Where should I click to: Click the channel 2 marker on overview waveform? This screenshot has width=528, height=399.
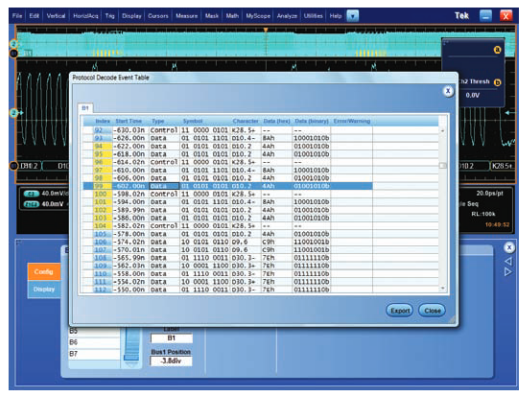[x=13, y=44]
